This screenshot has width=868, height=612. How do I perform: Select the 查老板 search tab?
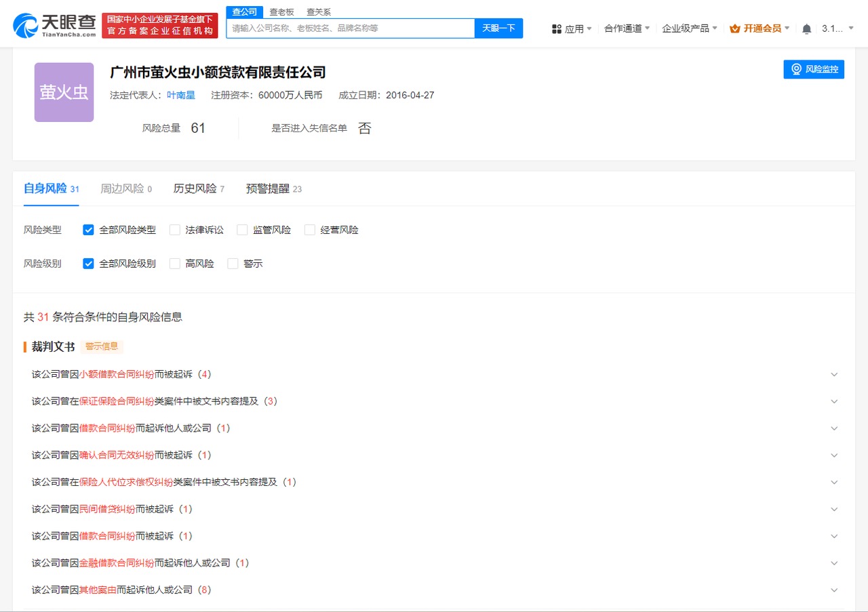click(281, 12)
